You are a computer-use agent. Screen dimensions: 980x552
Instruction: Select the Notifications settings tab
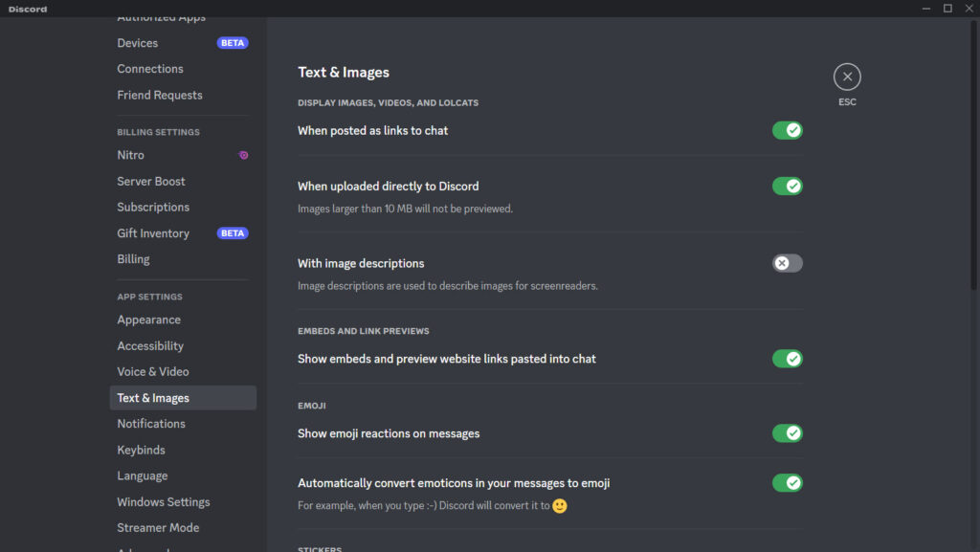point(151,424)
